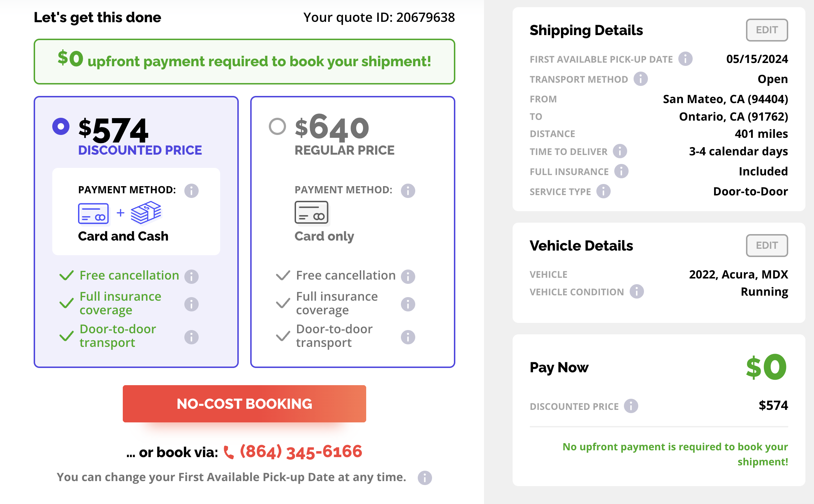
Task: Click the Card only payment icon
Action: point(311,213)
